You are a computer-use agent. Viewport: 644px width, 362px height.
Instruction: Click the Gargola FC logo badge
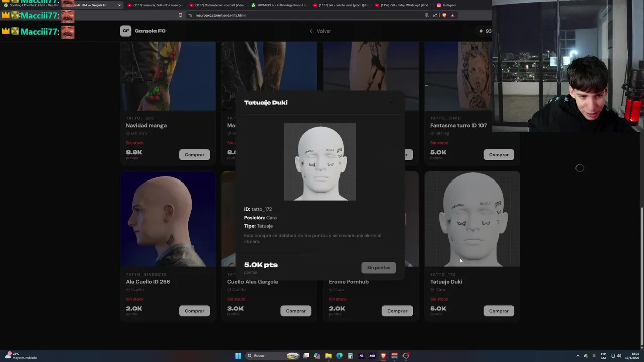tap(126, 31)
